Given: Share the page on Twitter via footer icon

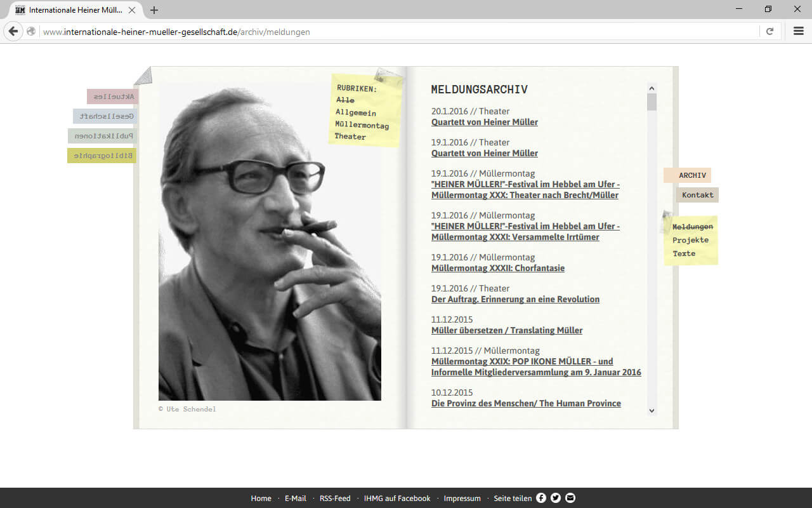Looking at the screenshot, I should [556, 498].
